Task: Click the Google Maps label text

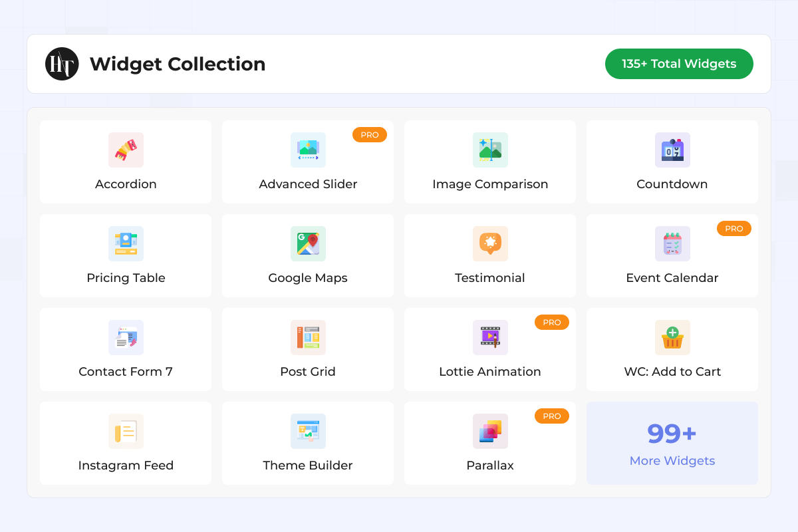Action: [x=308, y=278]
